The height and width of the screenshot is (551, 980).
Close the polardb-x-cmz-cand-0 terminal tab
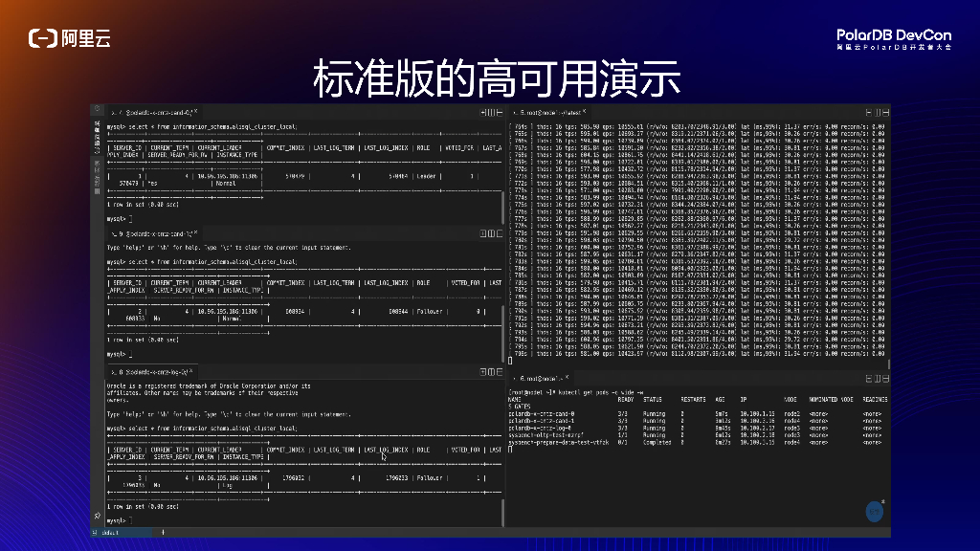[x=195, y=111]
